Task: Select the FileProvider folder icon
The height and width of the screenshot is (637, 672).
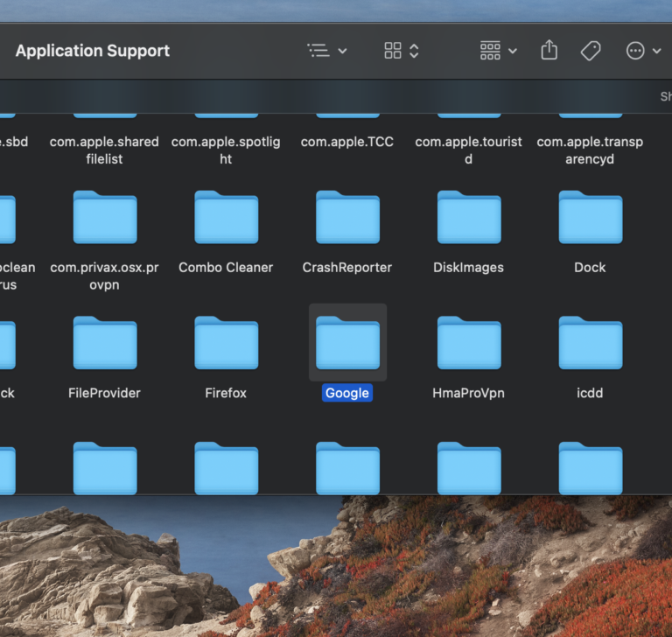Action: [105, 342]
